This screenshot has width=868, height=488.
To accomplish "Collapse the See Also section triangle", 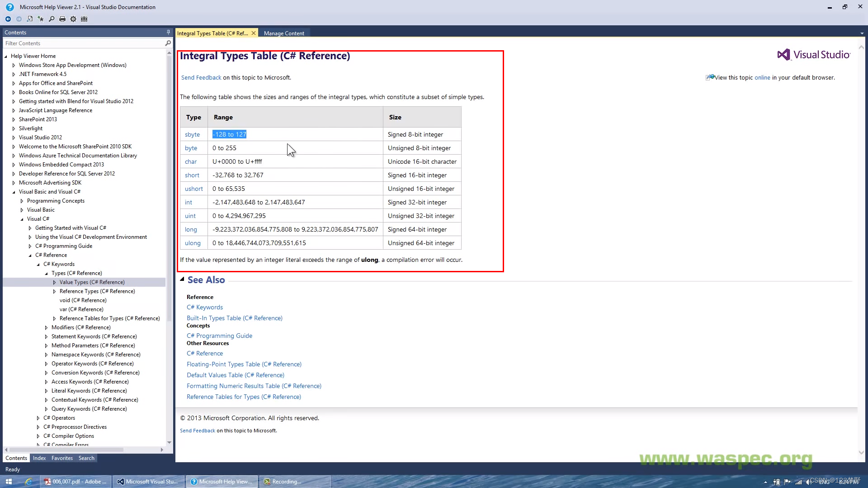I will click(182, 280).
